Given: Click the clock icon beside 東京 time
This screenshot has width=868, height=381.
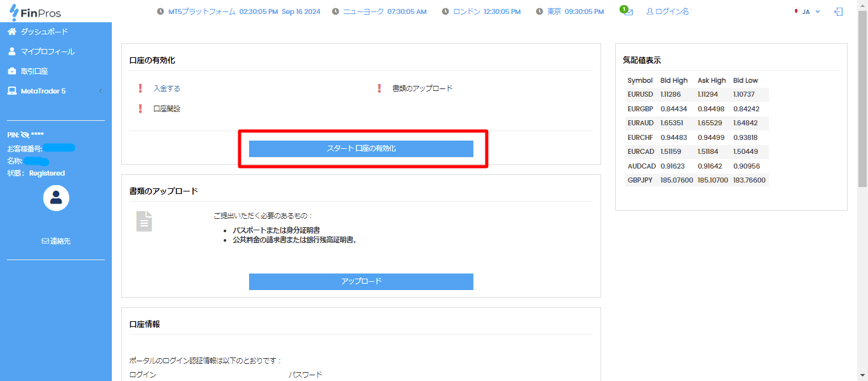Looking at the screenshot, I should 539,11.
